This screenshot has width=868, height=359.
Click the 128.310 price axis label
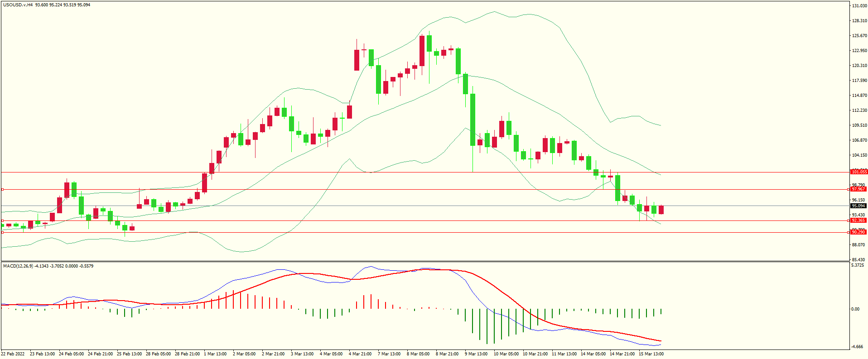[859, 21]
